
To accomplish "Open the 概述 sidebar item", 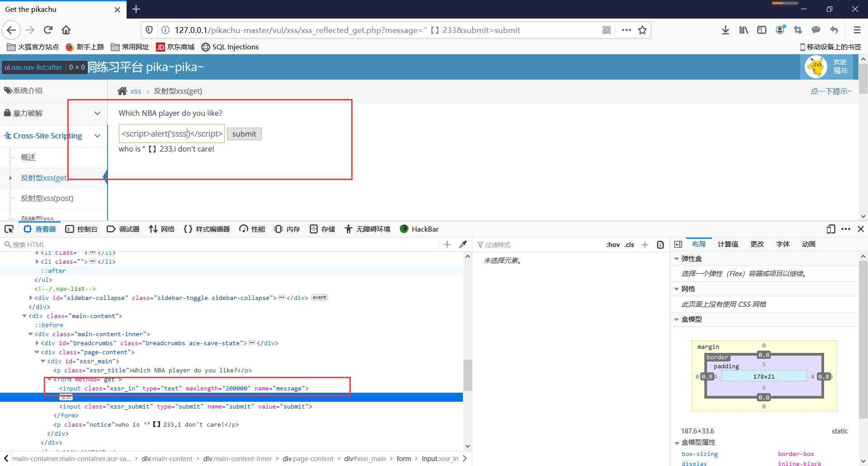I will coord(28,157).
